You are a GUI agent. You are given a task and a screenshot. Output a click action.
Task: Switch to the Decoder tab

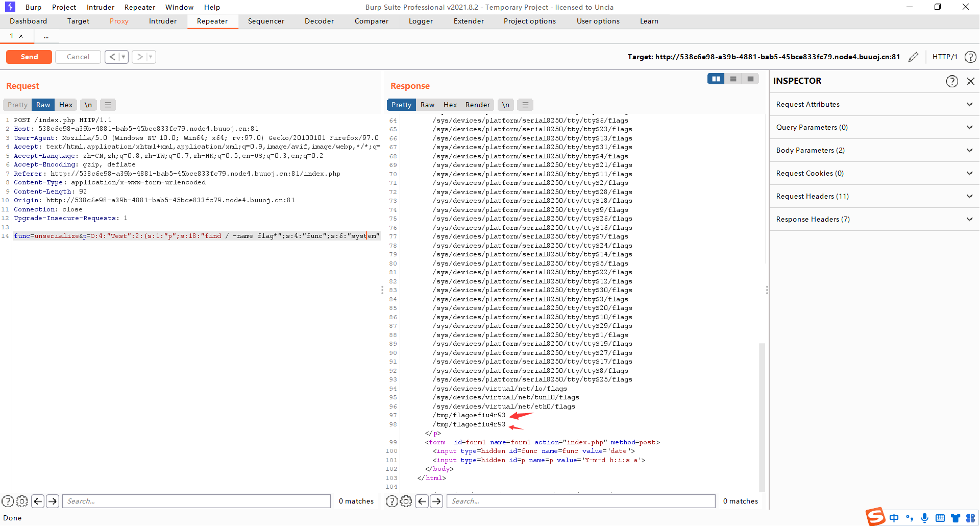[x=319, y=21]
